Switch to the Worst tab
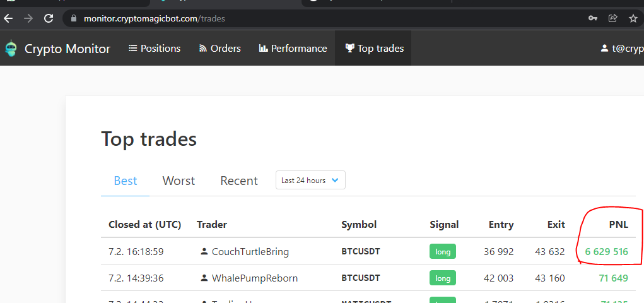The width and height of the screenshot is (644, 303). pyautogui.click(x=179, y=181)
